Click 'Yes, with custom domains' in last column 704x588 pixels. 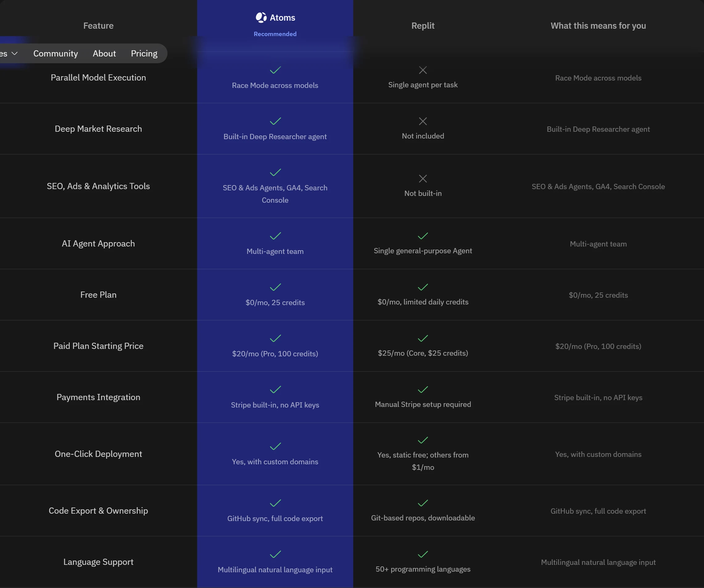point(598,455)
